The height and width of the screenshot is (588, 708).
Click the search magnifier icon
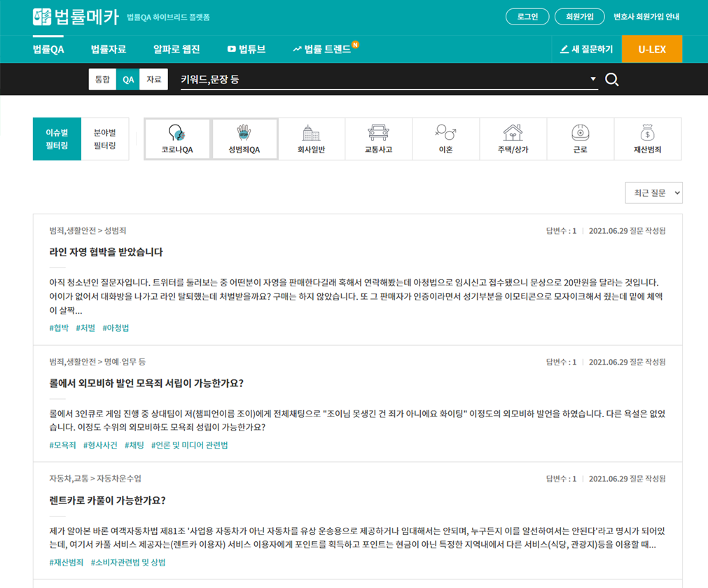[612, 80]
